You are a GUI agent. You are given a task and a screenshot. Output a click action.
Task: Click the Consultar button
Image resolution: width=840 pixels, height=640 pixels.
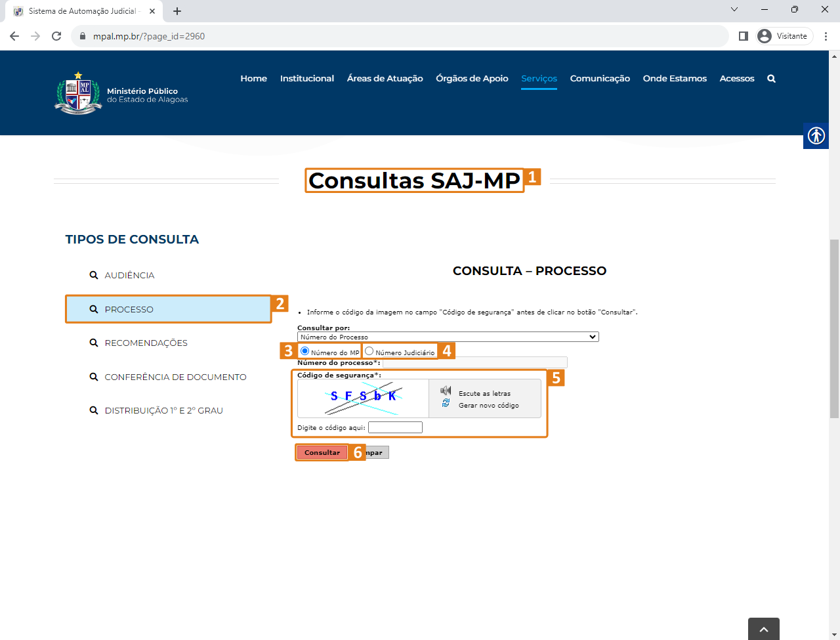[322, 452]
